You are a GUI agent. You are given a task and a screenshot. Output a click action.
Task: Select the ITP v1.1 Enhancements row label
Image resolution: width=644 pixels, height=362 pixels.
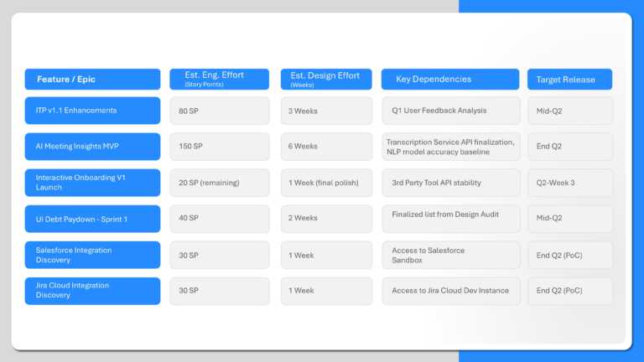tap(92, 111)
